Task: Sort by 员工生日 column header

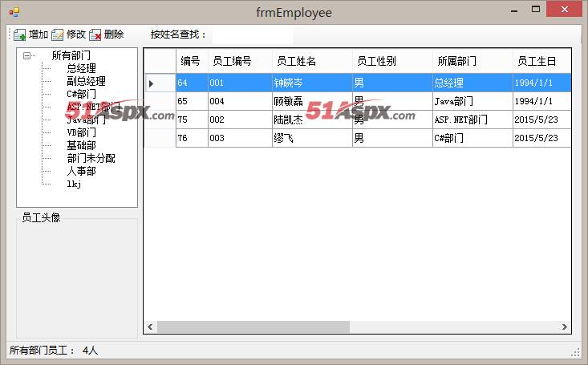Action: click(542, 61)
